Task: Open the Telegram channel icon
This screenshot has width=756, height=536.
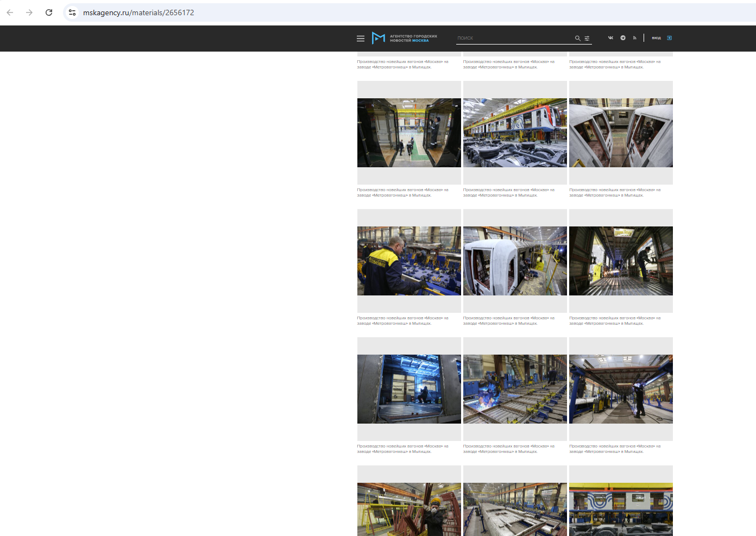Action: click(623, 38)
